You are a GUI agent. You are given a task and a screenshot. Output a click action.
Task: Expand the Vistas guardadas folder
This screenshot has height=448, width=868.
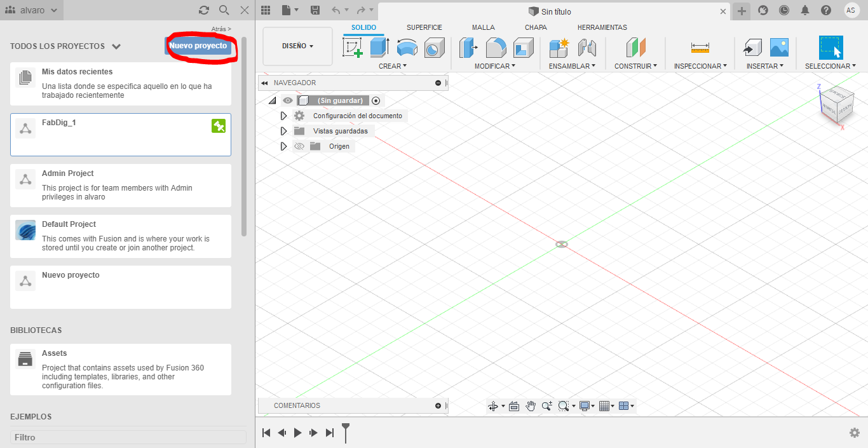tap(283, 130)
